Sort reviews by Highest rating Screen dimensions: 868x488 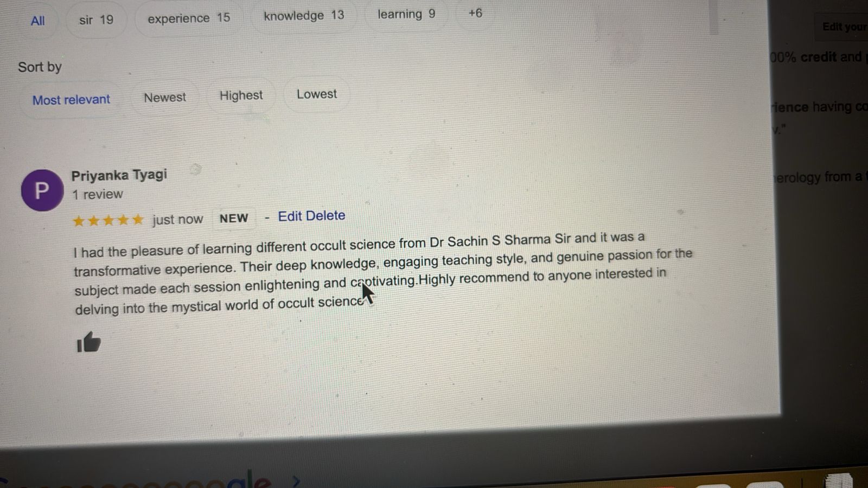point(241,95)
